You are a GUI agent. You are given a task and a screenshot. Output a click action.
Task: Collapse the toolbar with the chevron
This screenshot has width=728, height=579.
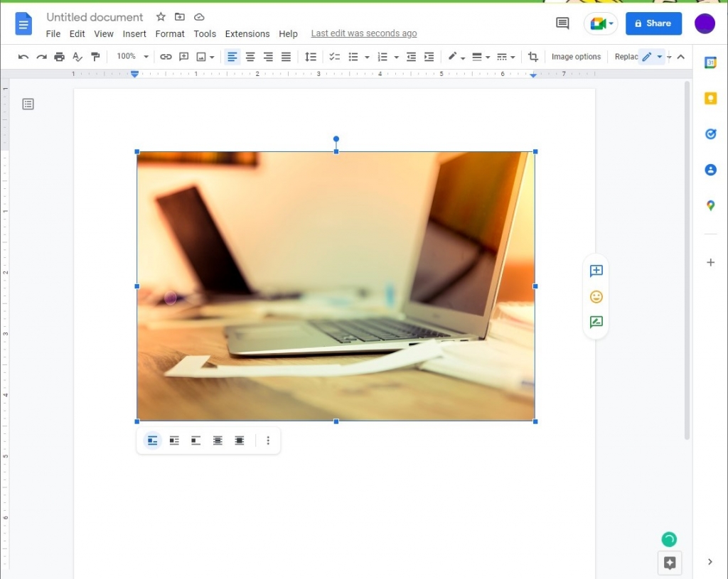tap(681, 56)
